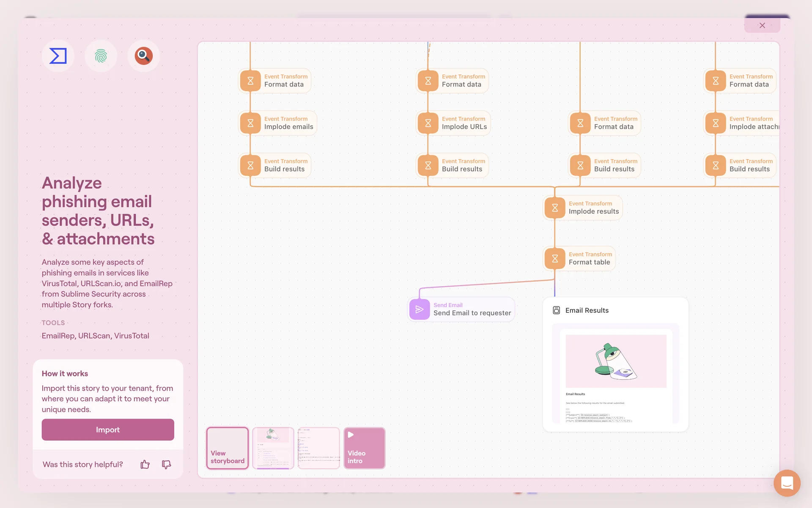The image size is (812, 508).
Task: Click the EmailRep tool logo icon
Action: point(58,56)
